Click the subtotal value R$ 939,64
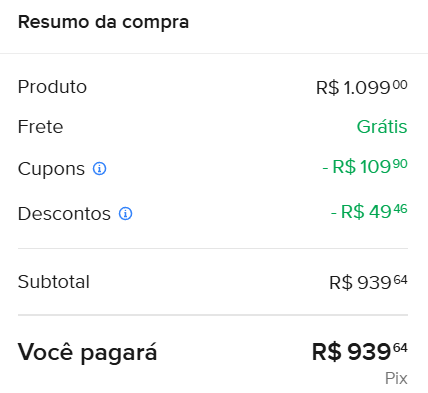428x393 pixels. (x=368, y=282)
